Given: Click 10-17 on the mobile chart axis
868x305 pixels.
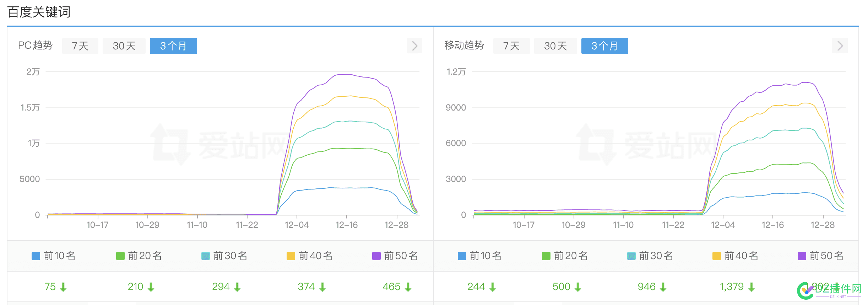Looking at the screenshot, I should pos(523,225).
